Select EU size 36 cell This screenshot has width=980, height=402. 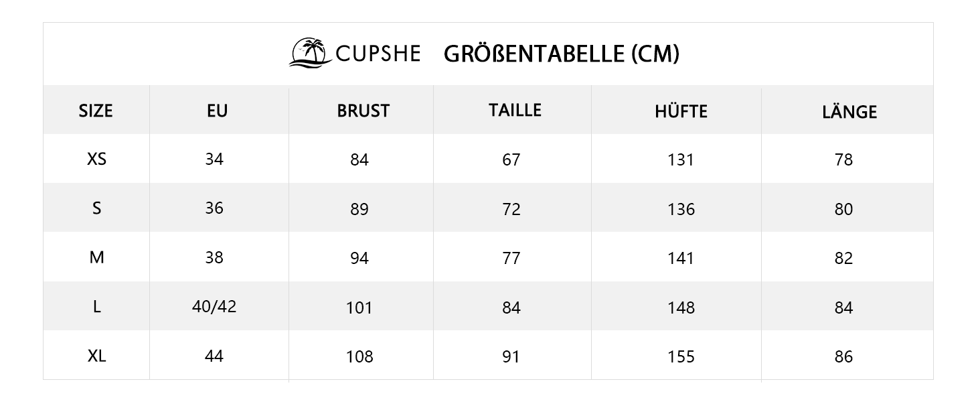[214, 208]
